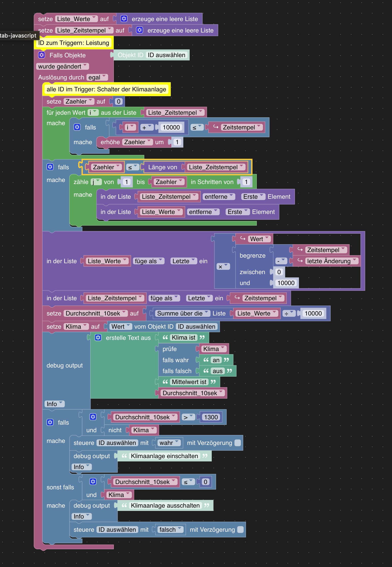Toggle 'mit Verzögerung' checkbox on steuere wahr block
392x567 pixels.
(238, 443)
